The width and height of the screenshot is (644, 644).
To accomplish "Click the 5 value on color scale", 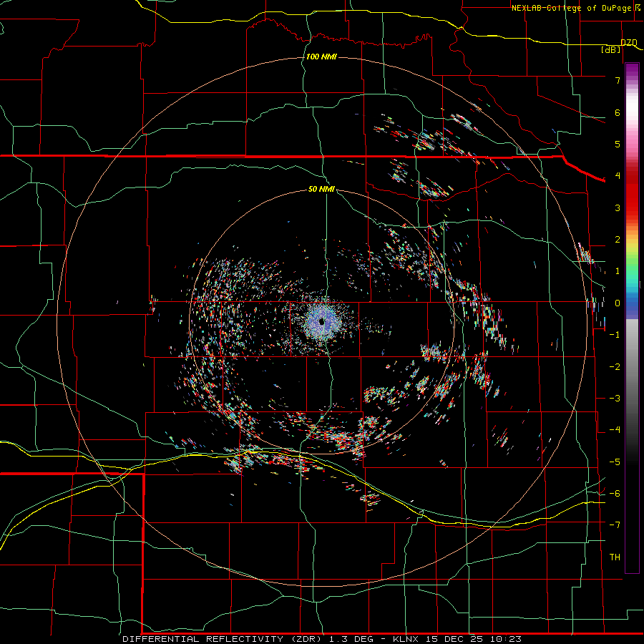I will 618,144.
